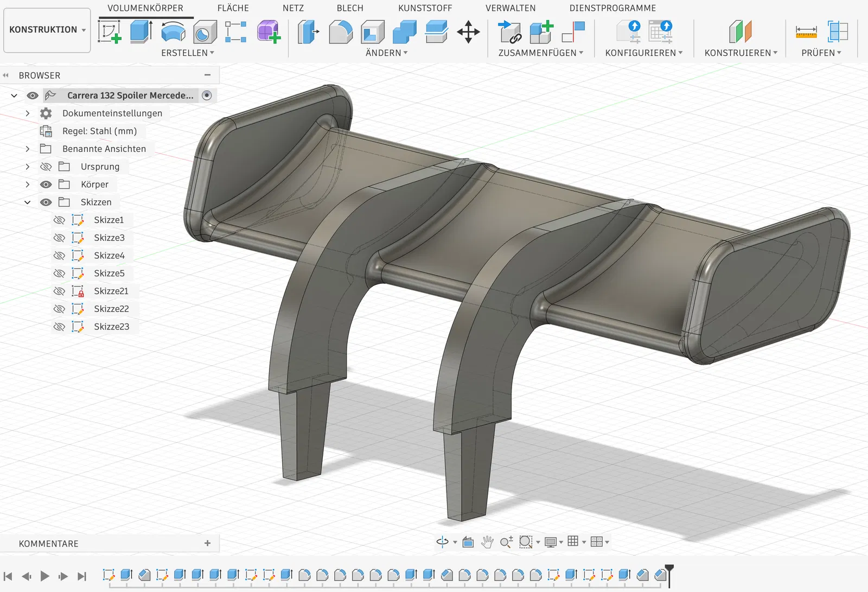Open the Orbit navigation tool
The image size is (868, 592).
[x=443, y=542]
